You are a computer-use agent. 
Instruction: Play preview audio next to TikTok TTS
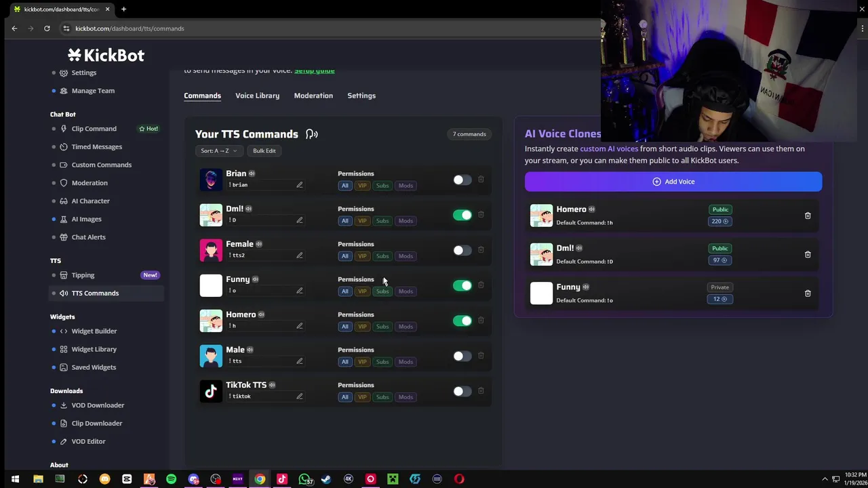tap(272, 385)
